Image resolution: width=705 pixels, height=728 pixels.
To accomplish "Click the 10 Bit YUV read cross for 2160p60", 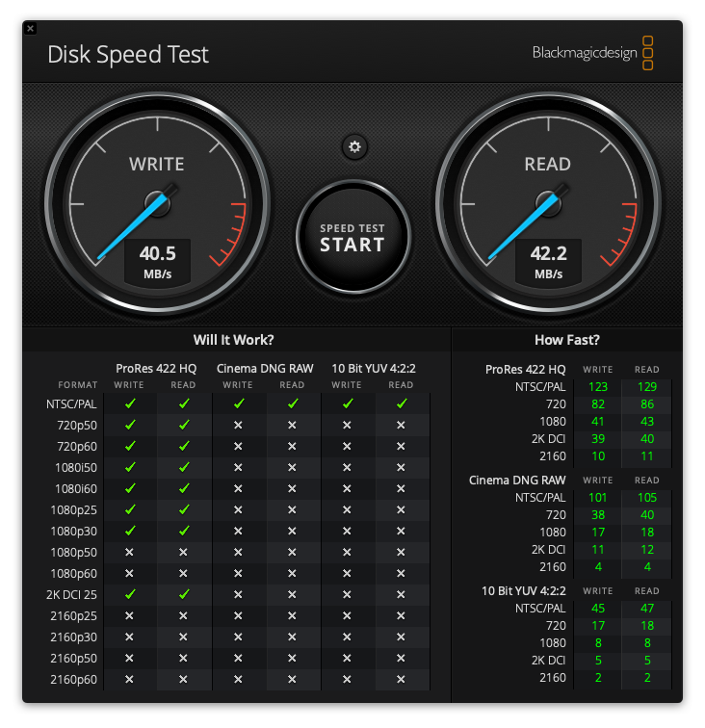I will pyautogui.click(x=401, y=679).
